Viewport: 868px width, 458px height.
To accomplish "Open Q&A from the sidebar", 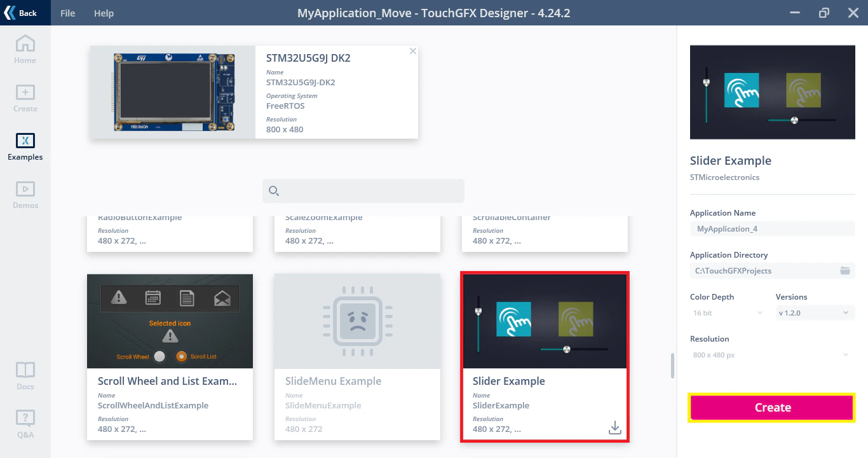I will pyautogui.click(x=25, y=425).
